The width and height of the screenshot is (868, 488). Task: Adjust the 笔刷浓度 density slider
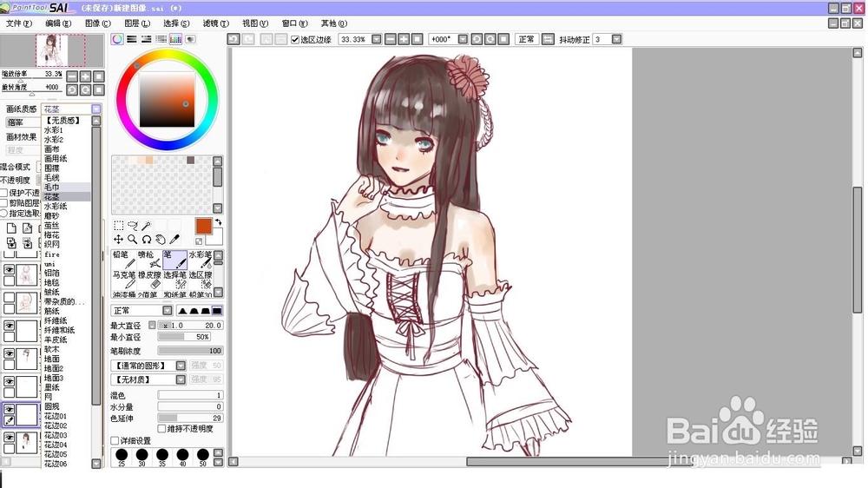point(190,351)
